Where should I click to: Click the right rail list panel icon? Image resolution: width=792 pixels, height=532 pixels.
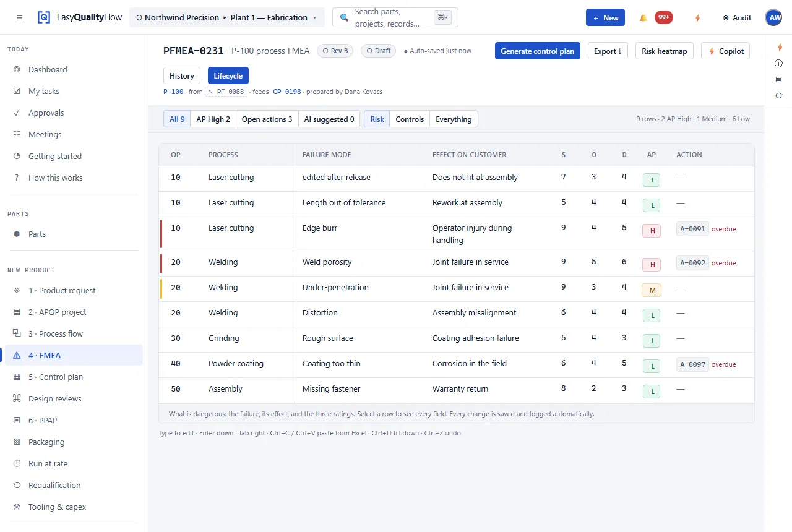pos(779,80)
